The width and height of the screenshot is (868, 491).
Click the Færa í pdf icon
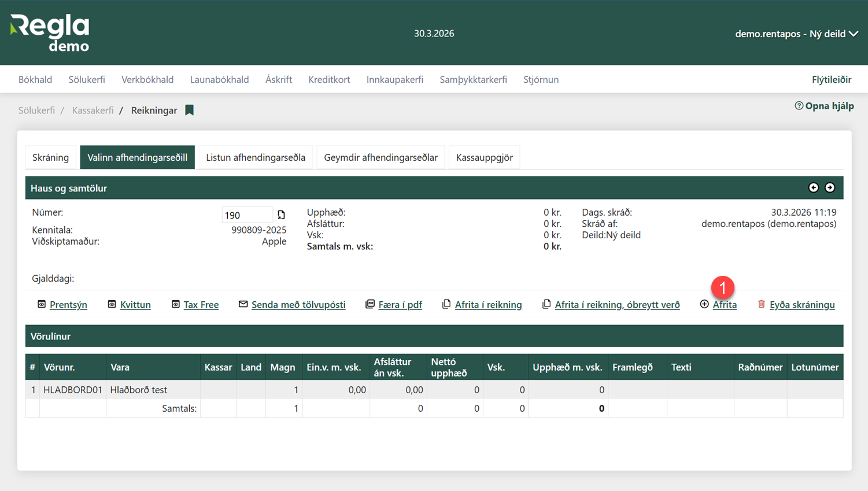point(370,304)
